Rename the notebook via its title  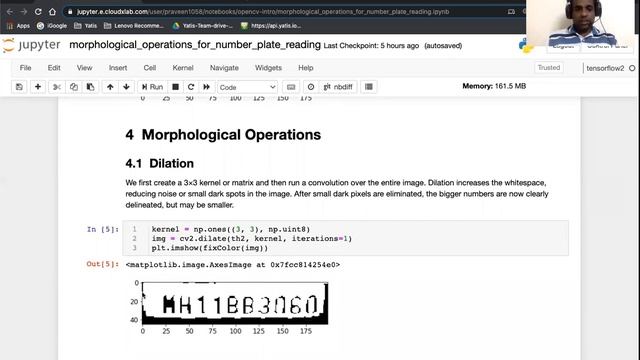pos(195,44)
